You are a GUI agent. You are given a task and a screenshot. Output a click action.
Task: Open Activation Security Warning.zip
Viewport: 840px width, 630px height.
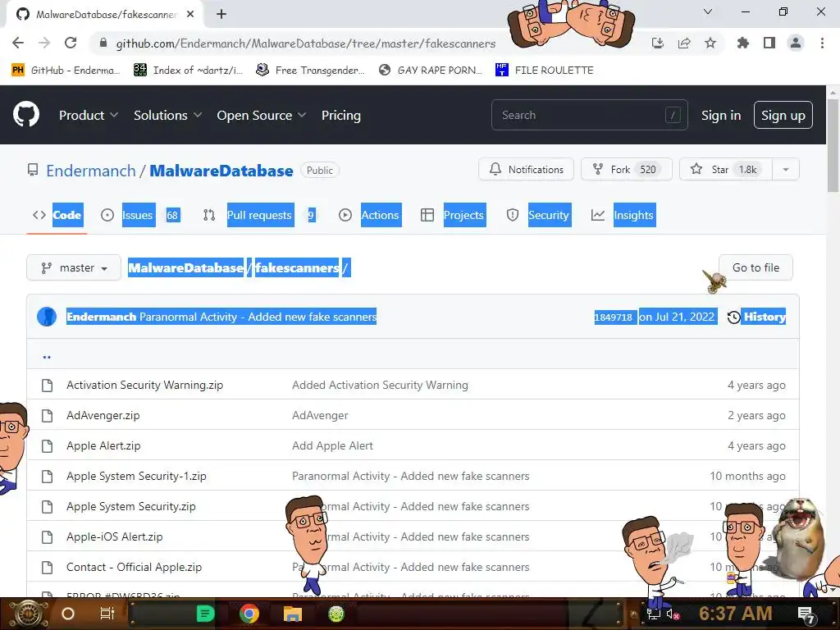144,385
